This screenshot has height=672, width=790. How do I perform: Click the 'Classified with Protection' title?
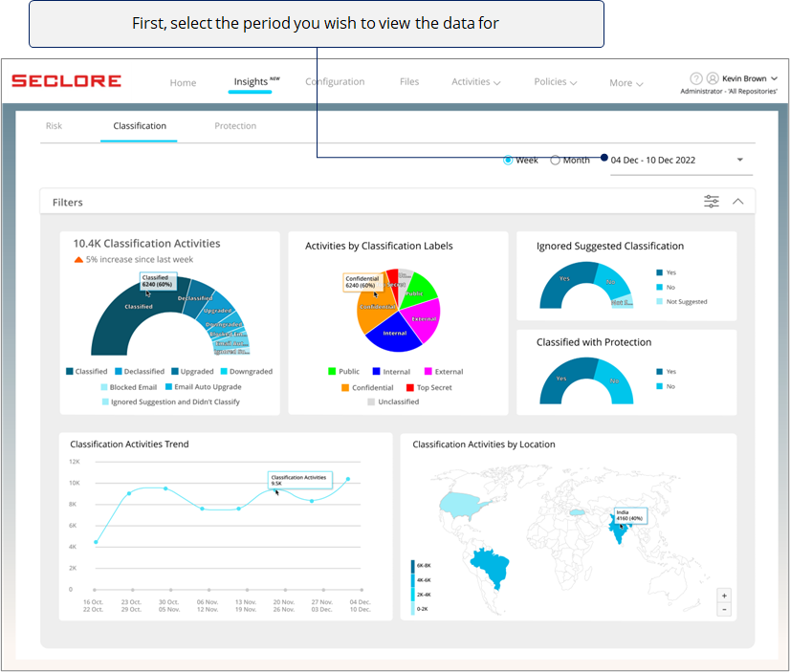coord(594,342)
